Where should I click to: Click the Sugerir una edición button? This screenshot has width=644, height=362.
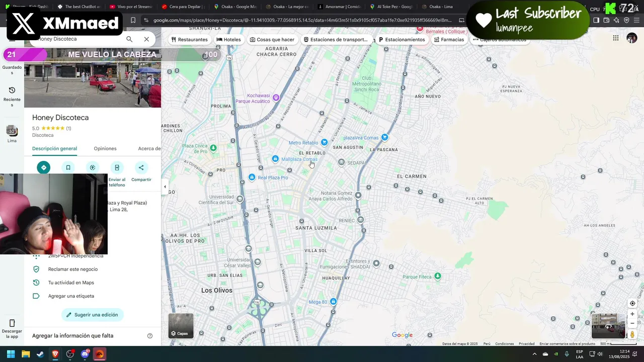click(x=93, y=315)
